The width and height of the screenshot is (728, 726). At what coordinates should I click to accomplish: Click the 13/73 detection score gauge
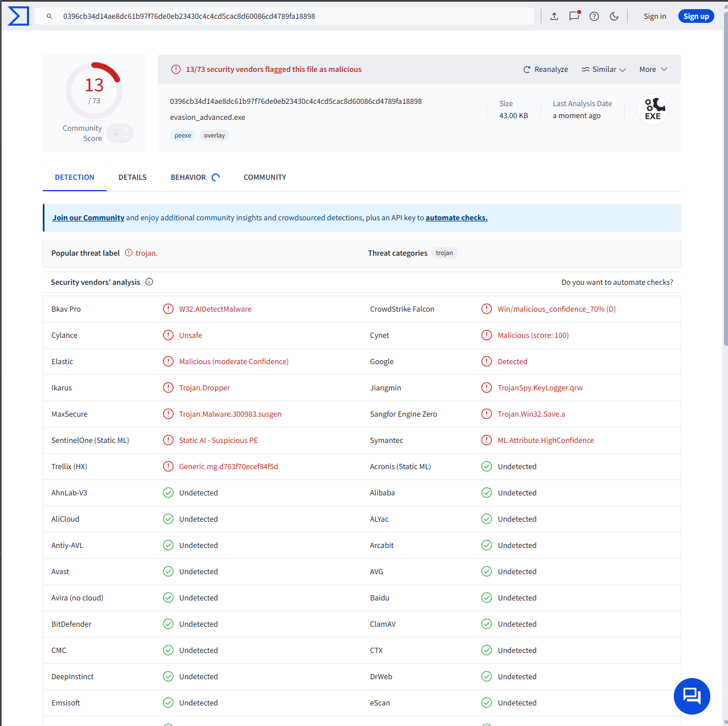[x=94, y=91]
